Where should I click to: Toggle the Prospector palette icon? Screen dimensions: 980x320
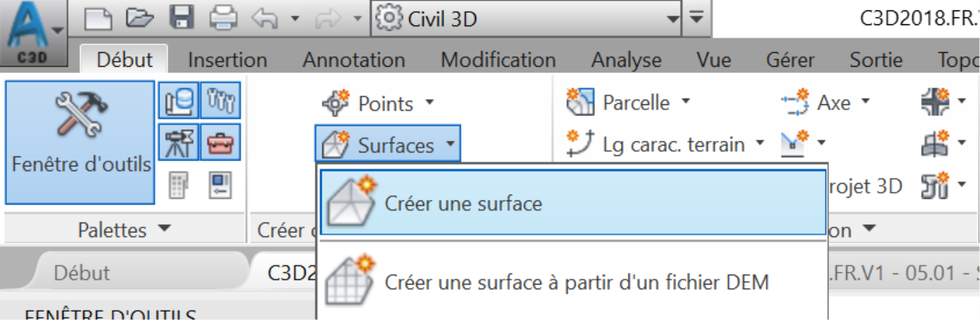[x=177, y=102]
